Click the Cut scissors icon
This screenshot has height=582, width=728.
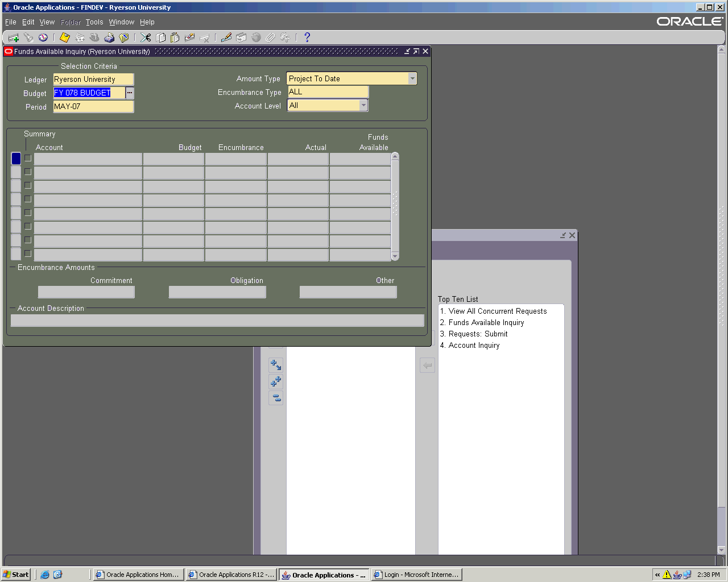[146, 38]
